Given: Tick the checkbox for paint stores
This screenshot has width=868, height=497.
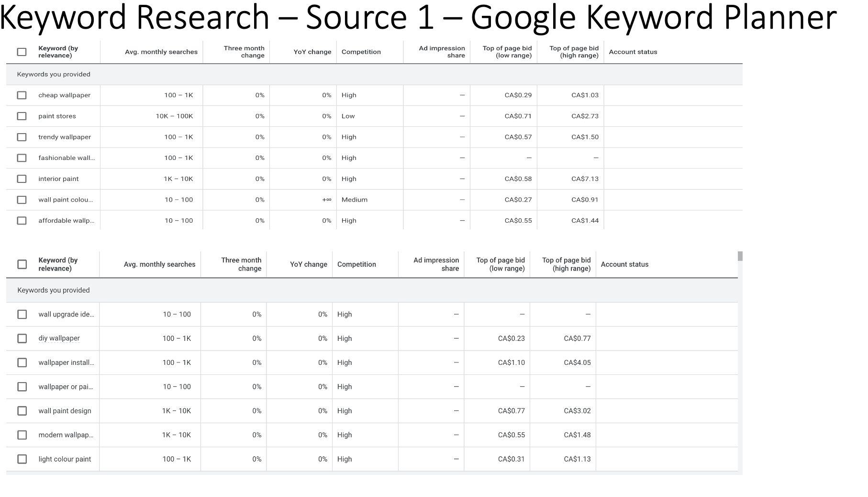Looking at the screenshot, I should pyautogui.click(x=22, y=116).
